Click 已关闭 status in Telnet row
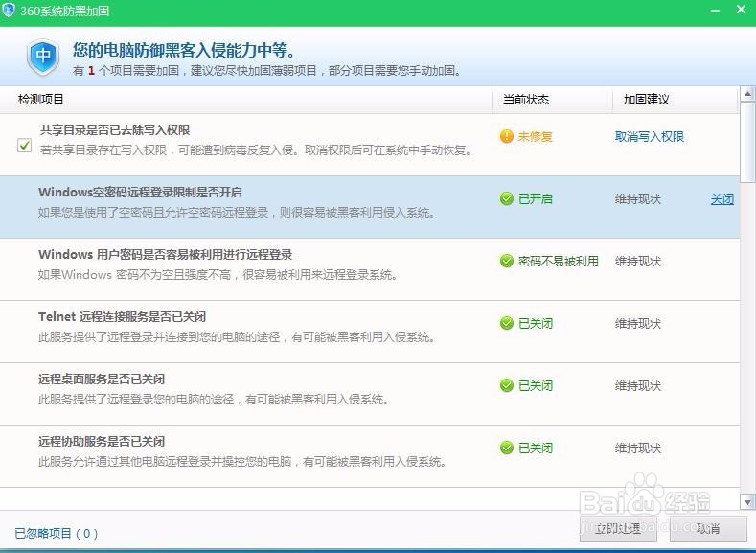The width and height of the screenshot is (756, 553). [x=536, y=324]
